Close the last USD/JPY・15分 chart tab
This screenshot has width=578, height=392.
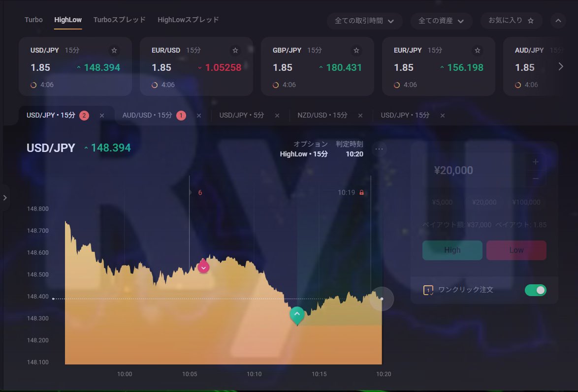(x=443, y=116)
